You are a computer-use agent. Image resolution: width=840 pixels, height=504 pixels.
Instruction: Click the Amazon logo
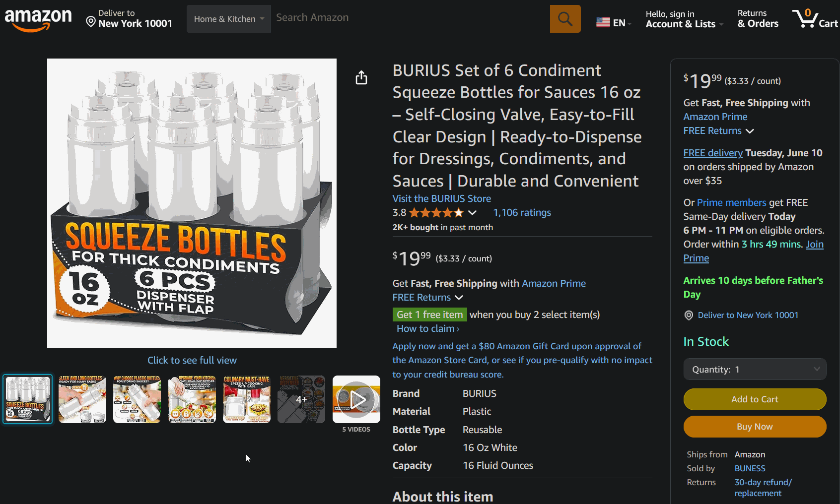[38, 20]
